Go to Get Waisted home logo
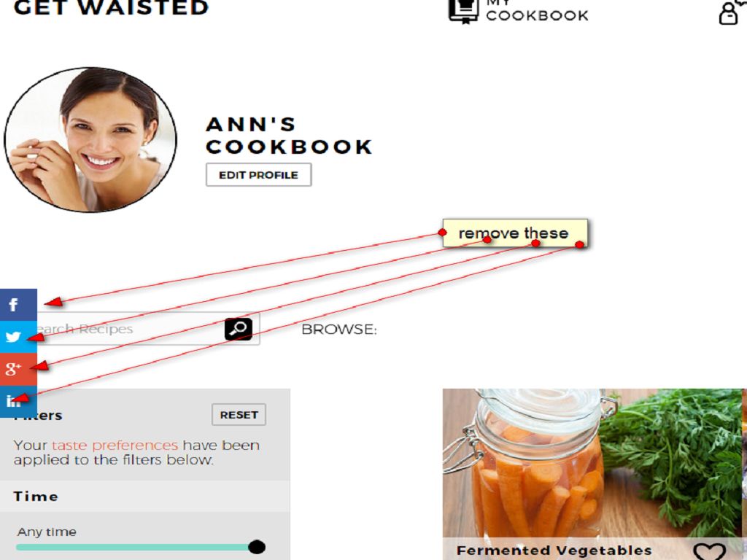The height and width of the screenshot is (560, 747). pyautogui.click(x=111, y=7)
